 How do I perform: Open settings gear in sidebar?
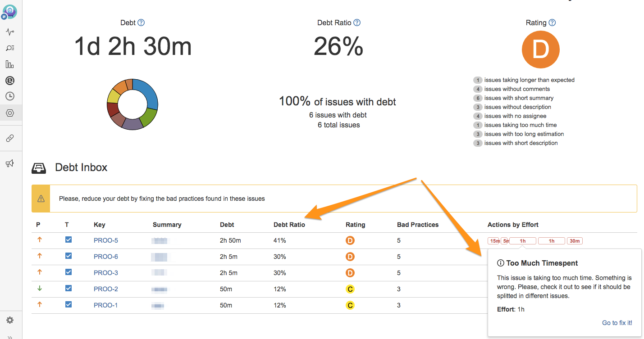point(10,320)
